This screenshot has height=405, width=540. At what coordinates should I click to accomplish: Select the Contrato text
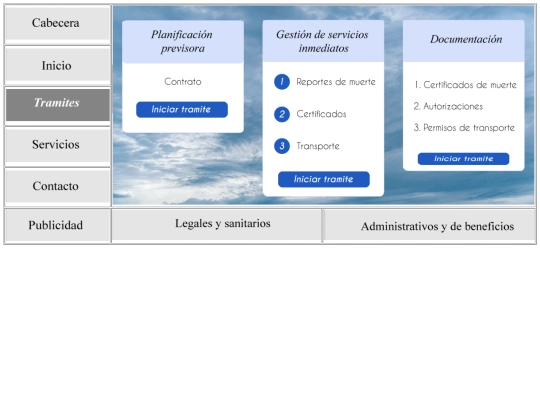pyautogui.click(x=183, y=82)
